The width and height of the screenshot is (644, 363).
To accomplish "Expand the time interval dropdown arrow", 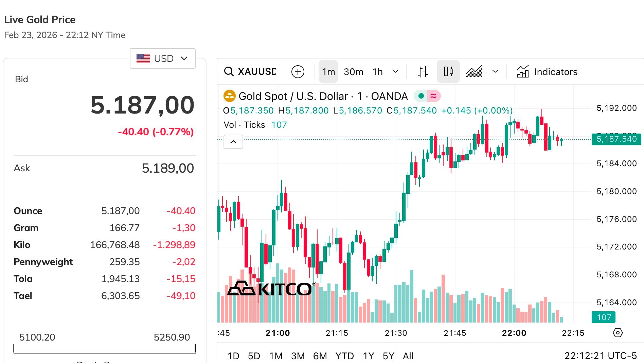I will coord(395,72).
